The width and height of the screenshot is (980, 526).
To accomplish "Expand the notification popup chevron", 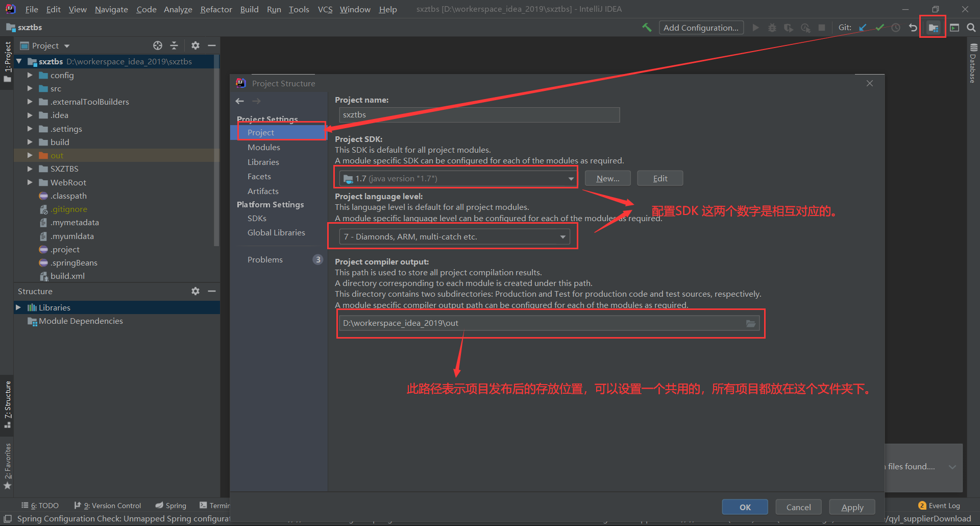I will tap(952, 467).
